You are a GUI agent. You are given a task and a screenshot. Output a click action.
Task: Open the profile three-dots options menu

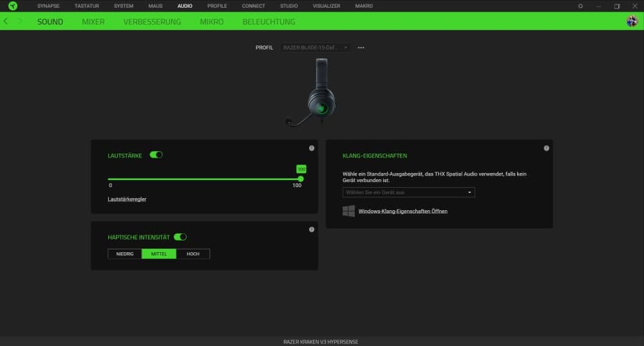coord(361,48)
